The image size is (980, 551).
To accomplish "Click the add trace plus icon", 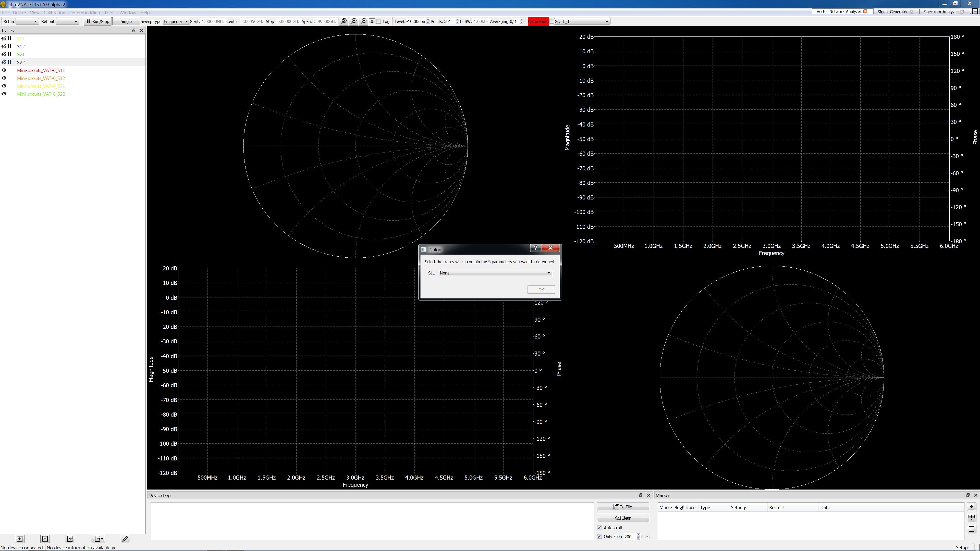I will click(20, 539).
